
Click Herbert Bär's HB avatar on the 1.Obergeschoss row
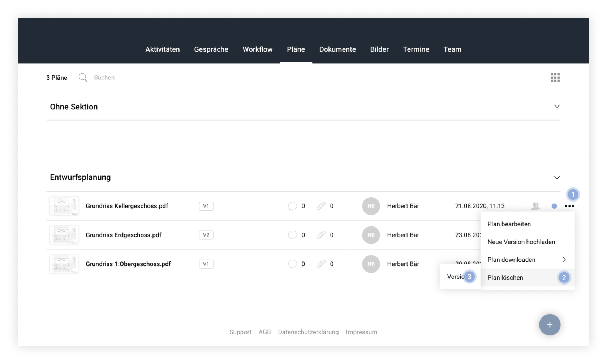(371, 264)
